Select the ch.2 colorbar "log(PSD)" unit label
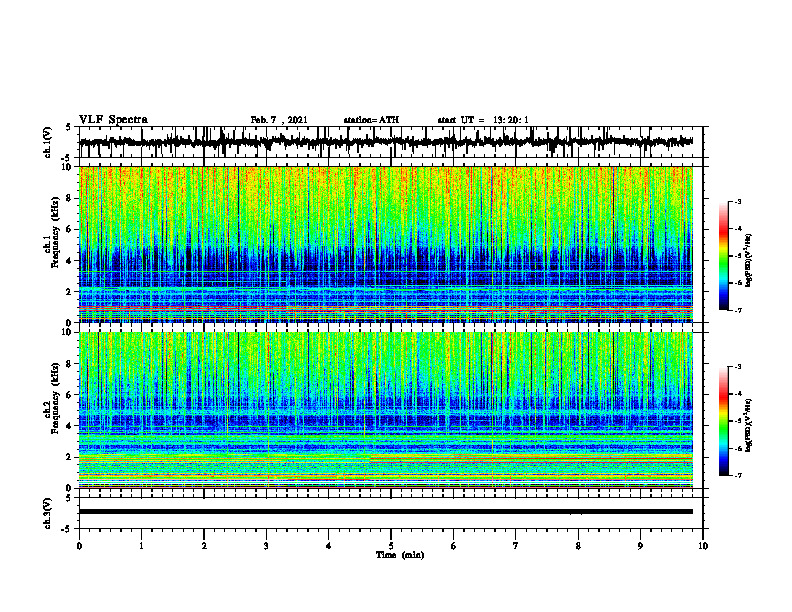 coord(748,424)
